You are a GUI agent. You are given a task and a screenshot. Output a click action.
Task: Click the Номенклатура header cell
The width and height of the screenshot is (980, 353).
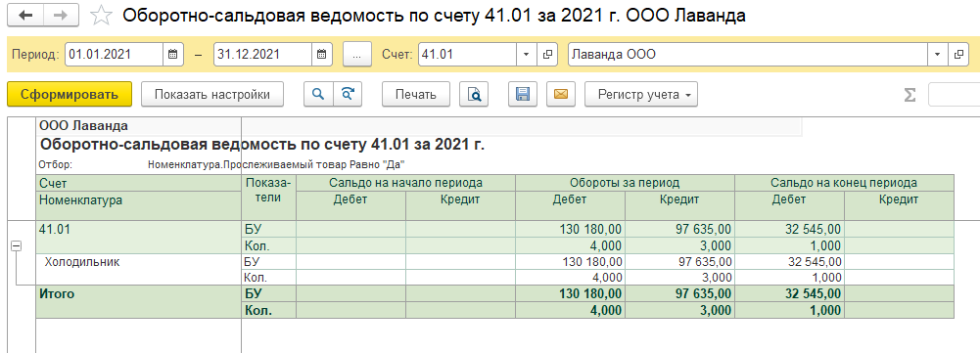pyautogui.click(x=139, y=204)
